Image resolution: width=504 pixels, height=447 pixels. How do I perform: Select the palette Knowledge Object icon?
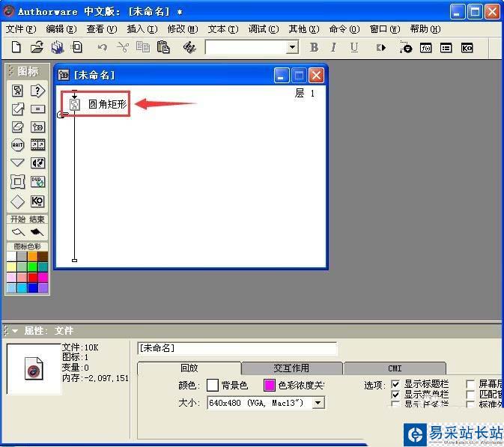(37, 201)
